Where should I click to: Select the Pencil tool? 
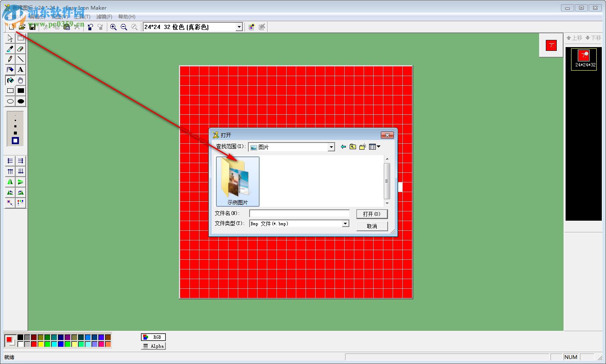click(10, 59)
